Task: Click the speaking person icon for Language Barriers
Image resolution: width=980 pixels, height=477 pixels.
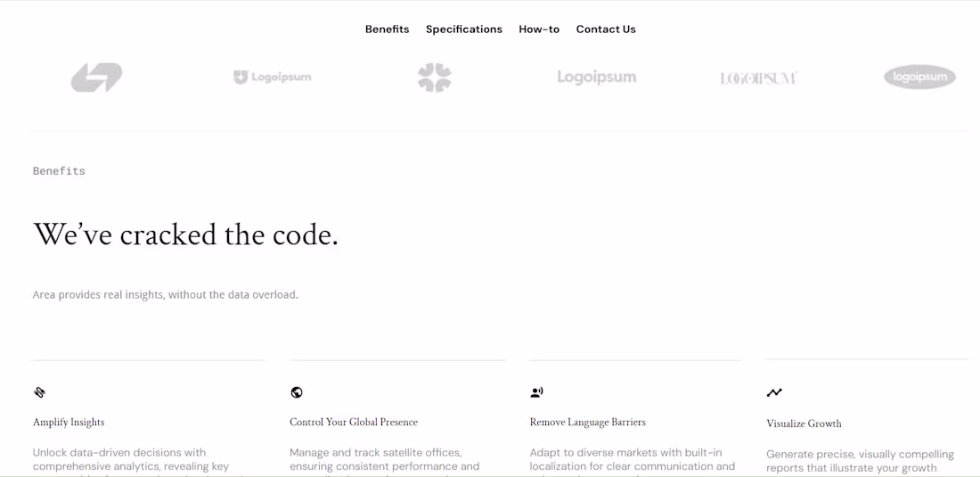Action: point(536,392)
